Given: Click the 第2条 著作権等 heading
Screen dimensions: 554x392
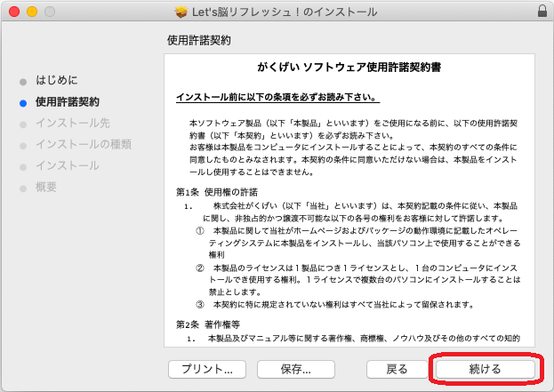Looking at the screenshot, I should click(208, 324).
